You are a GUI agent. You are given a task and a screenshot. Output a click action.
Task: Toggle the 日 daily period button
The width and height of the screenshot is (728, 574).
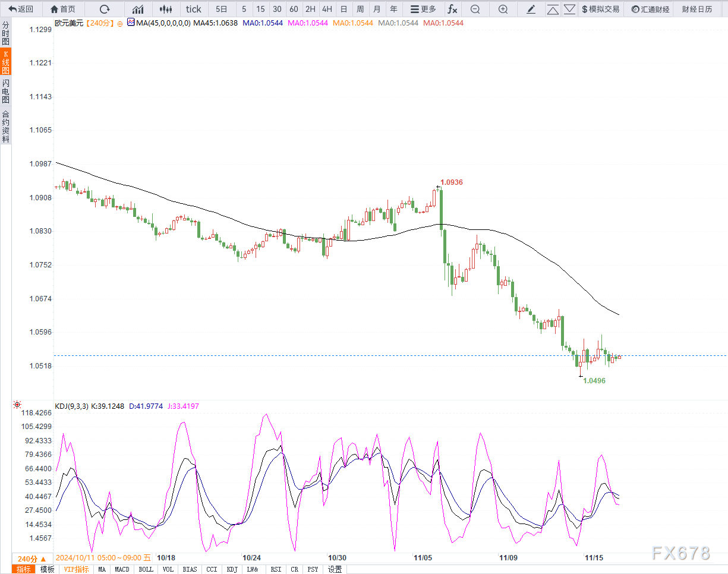point(343,9)
